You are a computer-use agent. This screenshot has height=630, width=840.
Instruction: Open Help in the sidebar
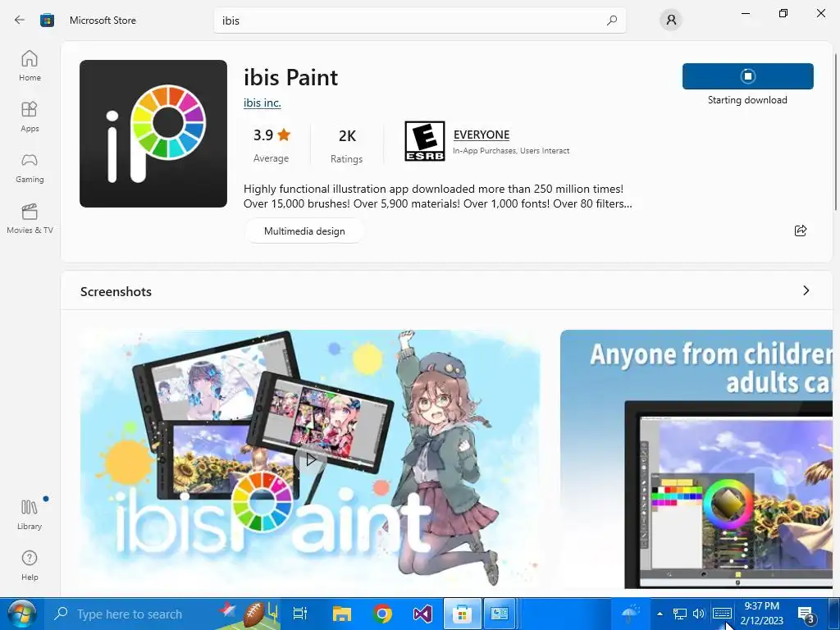[30, 565]
